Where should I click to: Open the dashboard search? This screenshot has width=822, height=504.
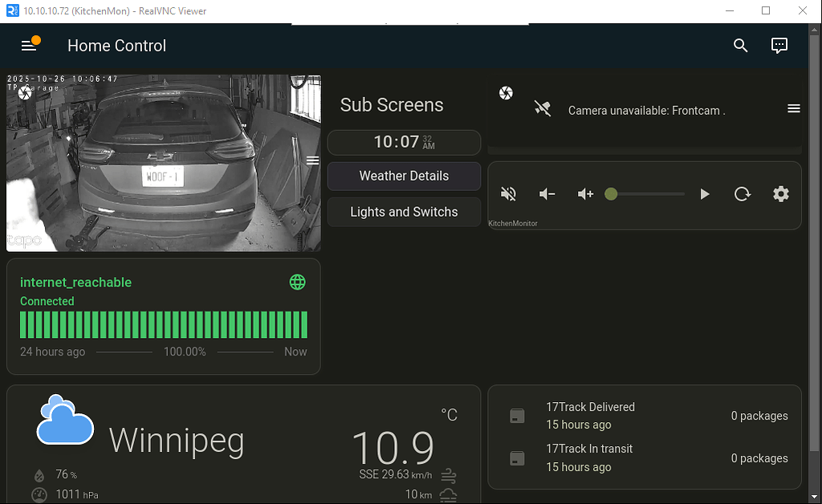click(x=740, y=46)
